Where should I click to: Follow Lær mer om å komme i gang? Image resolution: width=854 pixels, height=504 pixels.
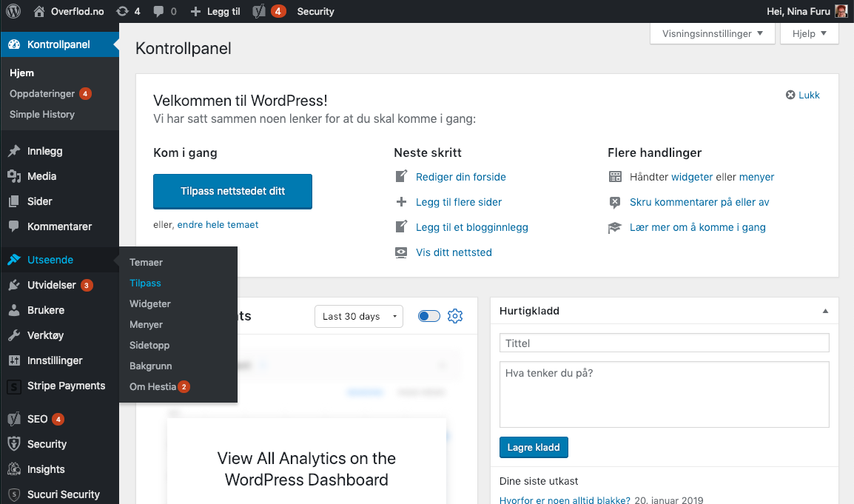click(x=698, y=227)
